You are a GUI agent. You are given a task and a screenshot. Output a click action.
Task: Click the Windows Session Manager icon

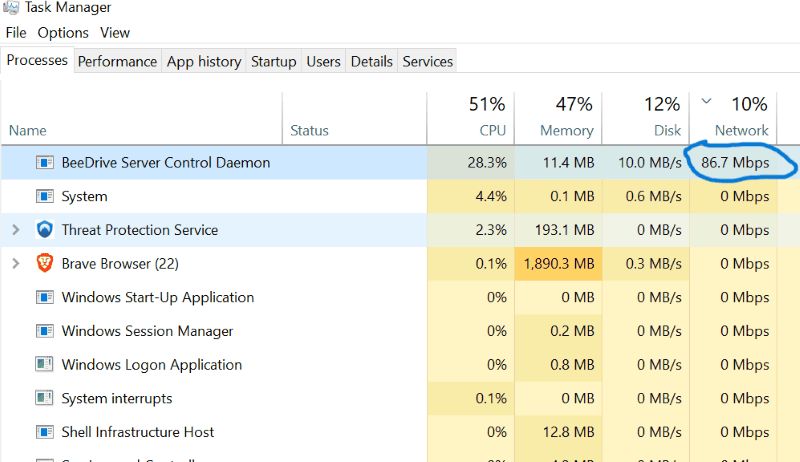44,331
